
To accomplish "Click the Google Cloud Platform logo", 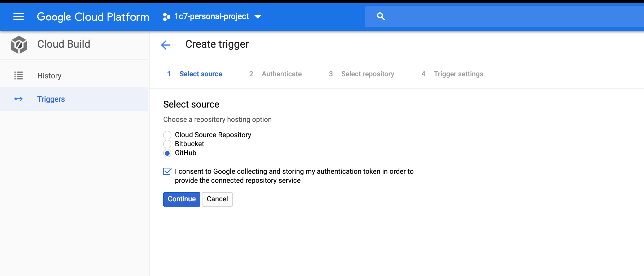I will pos(93,16).
